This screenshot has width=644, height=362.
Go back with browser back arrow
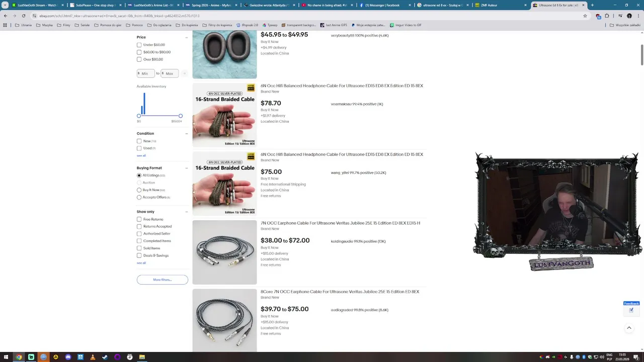(x=6, y=16)
